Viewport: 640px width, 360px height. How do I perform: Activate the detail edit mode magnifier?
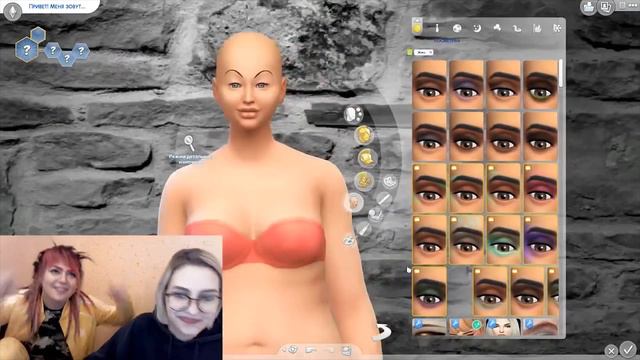189,143
